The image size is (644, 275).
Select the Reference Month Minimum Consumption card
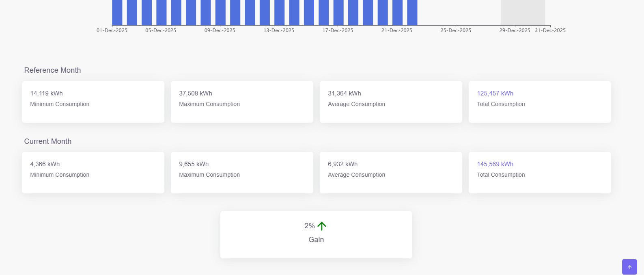point(93,102)
